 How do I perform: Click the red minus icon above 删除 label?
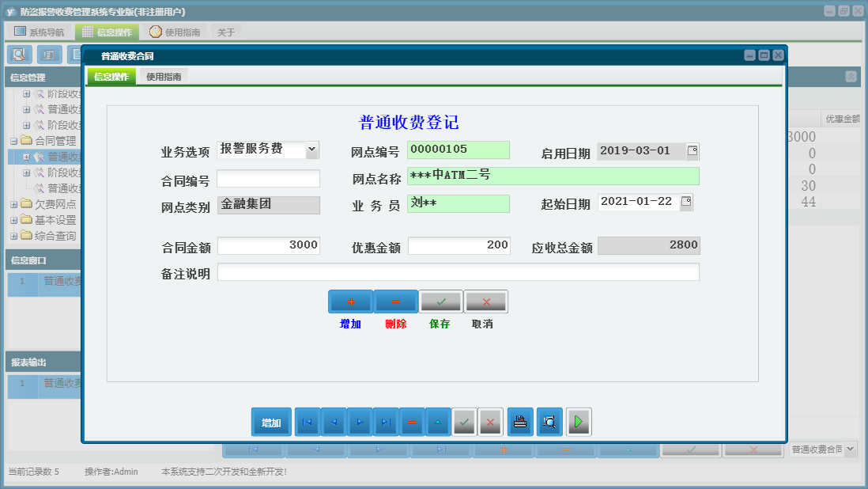tap(396, 301)
